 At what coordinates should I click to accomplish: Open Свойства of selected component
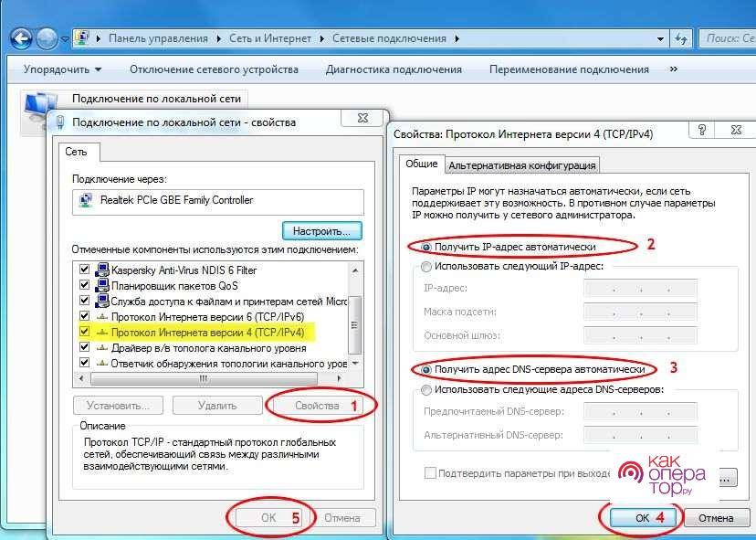(317, 406)
